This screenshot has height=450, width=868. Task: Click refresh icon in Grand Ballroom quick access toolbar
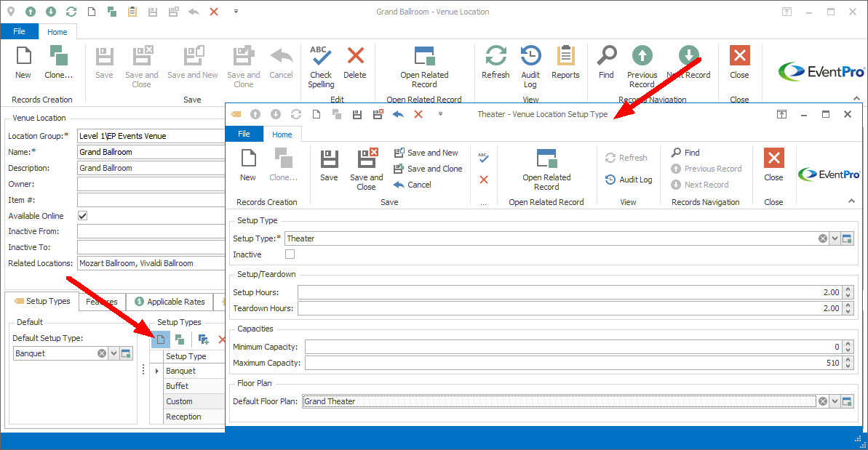click(71, 12)
